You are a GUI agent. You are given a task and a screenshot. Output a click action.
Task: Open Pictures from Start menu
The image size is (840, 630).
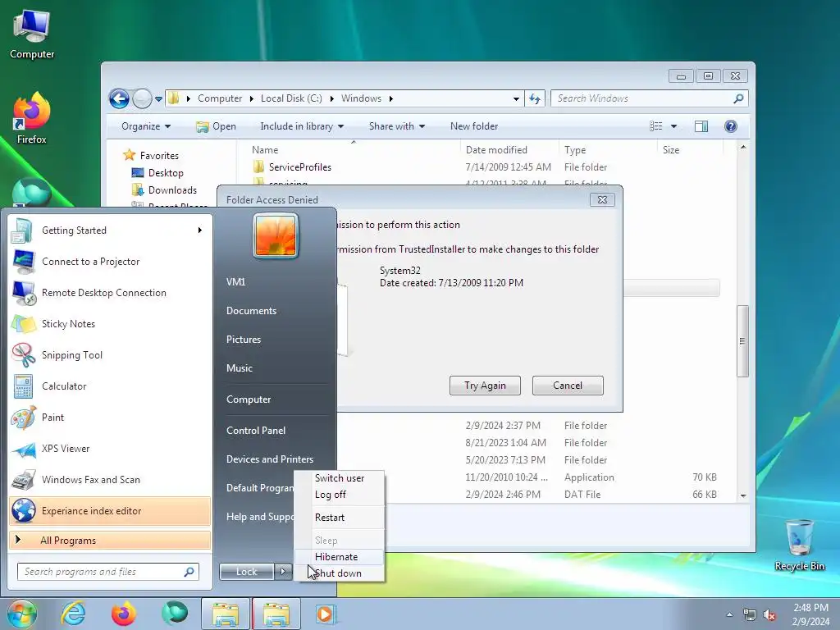click(x=244, y=340)
